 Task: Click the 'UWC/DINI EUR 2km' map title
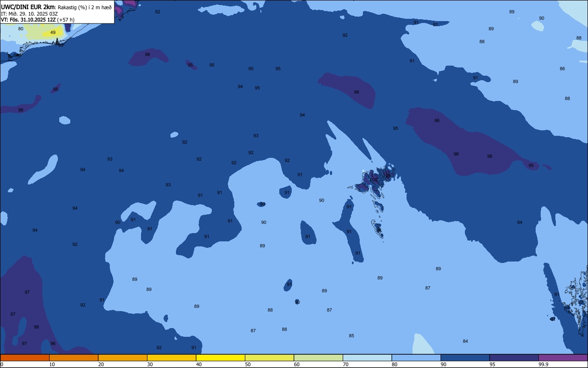[x=28, y=7]
